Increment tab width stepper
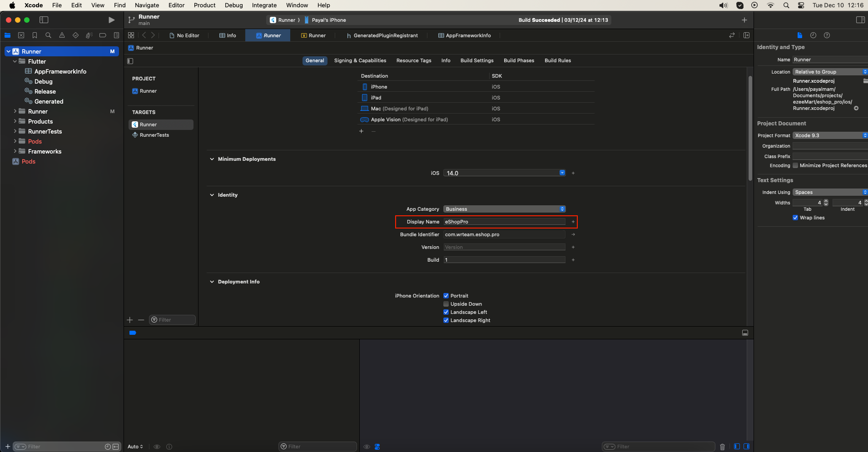 (826, 201)
